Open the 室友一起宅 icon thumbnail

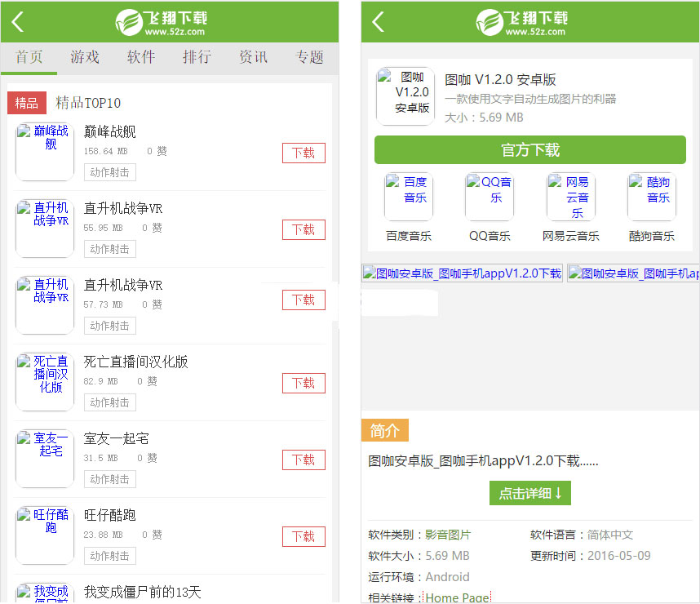click(x=45, y=459)
